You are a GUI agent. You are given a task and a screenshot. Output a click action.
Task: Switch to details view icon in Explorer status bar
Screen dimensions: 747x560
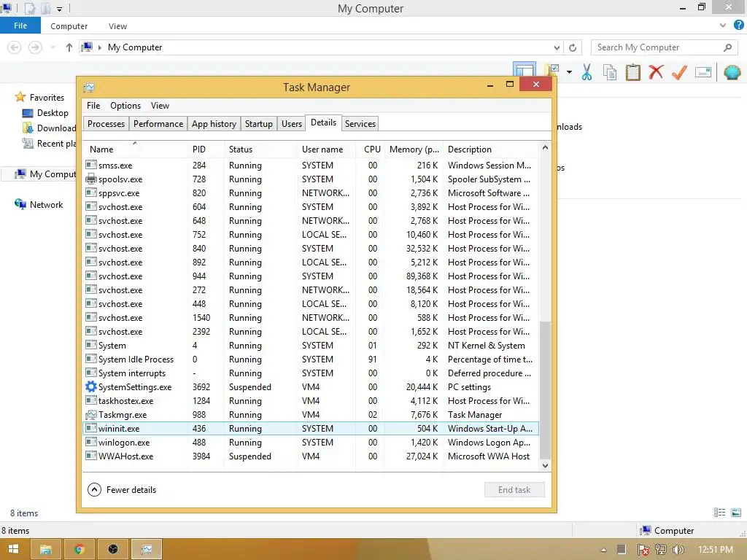[719, 513]
